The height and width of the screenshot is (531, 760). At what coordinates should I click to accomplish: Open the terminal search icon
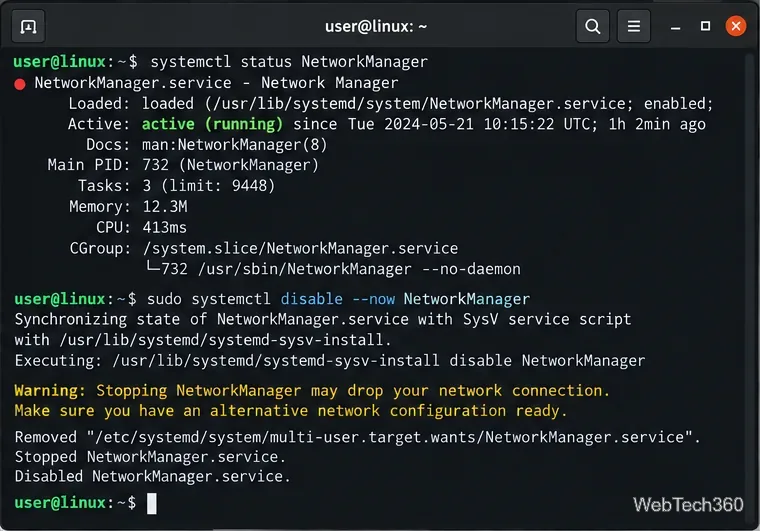[592, 26]
